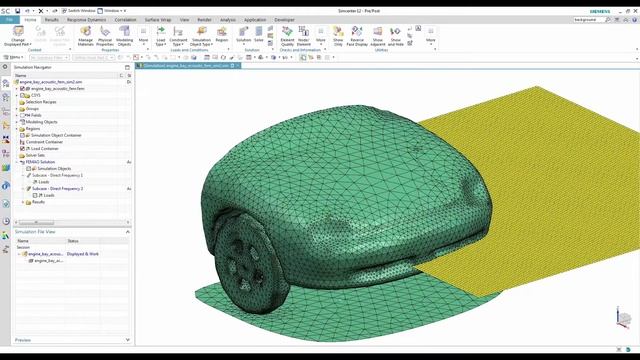
Task: Expand the Results folder node
Action: point(23,202)
